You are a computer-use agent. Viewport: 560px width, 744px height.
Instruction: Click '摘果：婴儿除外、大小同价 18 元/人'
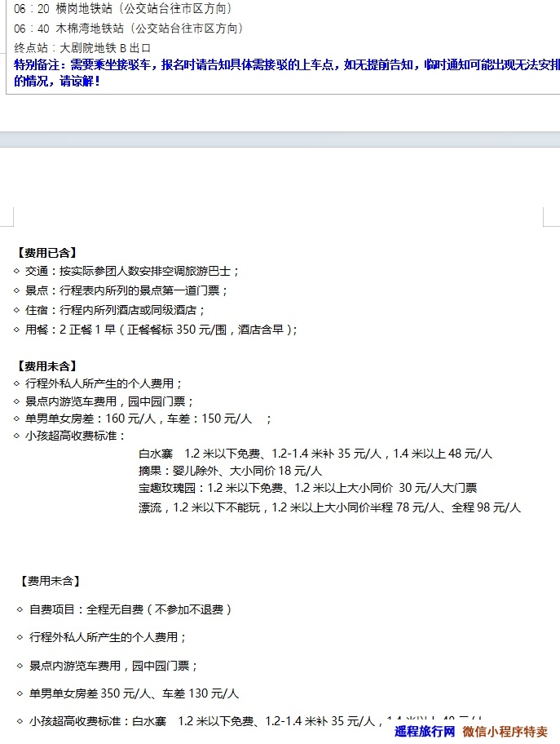pyautogui.click(x=230, y=472)
